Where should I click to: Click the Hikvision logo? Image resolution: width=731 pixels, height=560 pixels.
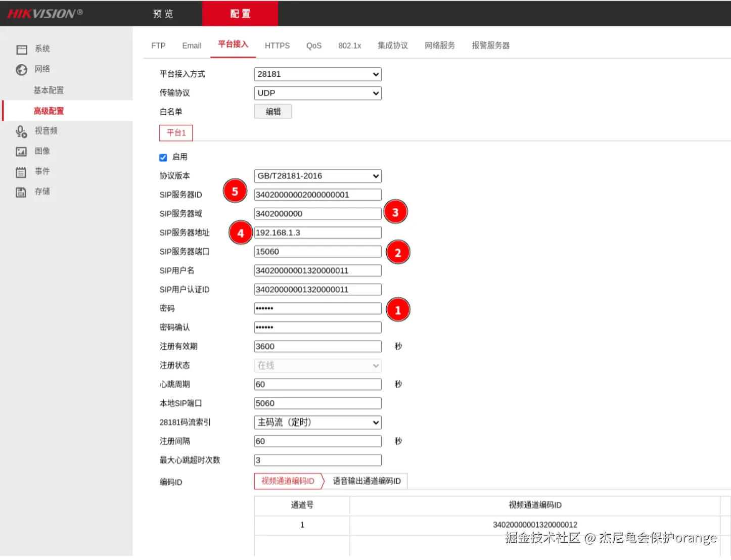coord(44,14)
